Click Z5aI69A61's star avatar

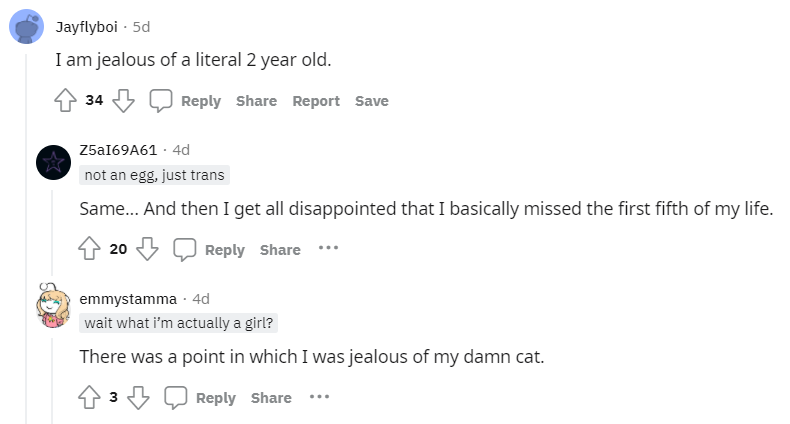pyautogui.click(x=53, y=163)
